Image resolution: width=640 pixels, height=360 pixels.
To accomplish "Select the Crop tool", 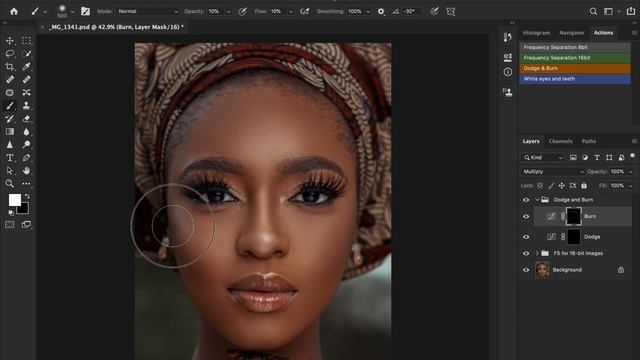I will click(10, 67).
